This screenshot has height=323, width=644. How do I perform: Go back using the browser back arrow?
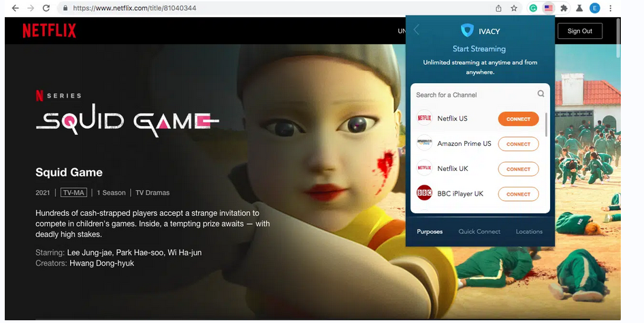coord(15,8)
